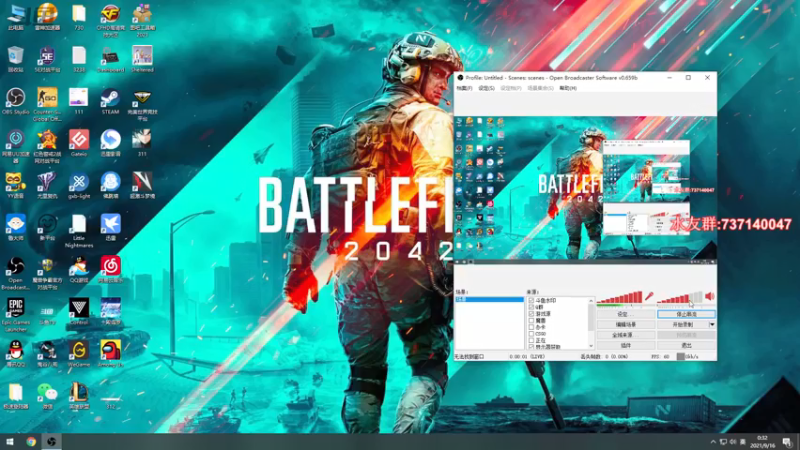Image resolution: width=800 pixels, height=450 pixels.
Task: Click the sources list scroll-down arrow
Action: point(591,346)
